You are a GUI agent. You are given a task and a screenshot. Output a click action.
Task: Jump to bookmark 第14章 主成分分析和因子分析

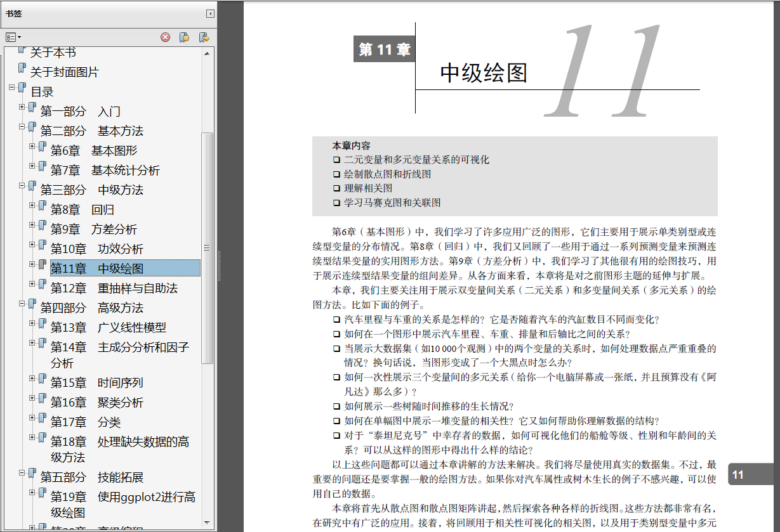point(120,355)
